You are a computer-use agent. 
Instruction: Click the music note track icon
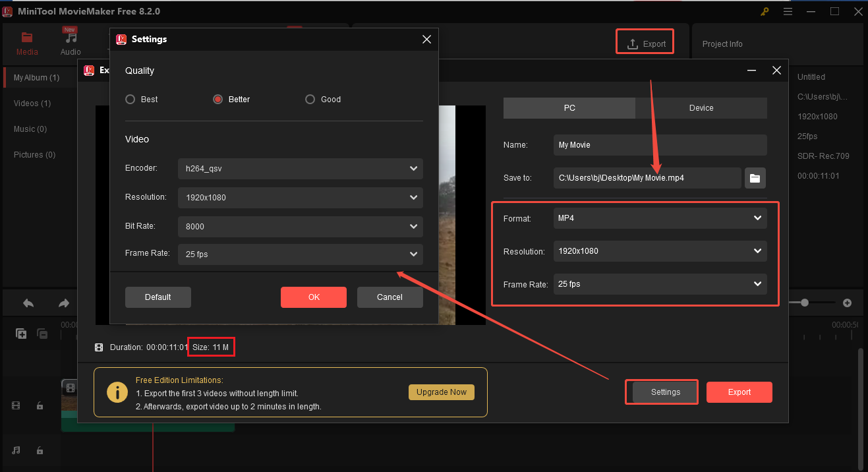(16, 450)
